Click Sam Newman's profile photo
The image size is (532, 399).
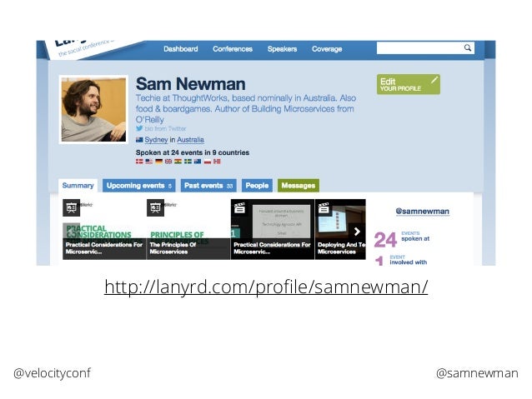93,109
